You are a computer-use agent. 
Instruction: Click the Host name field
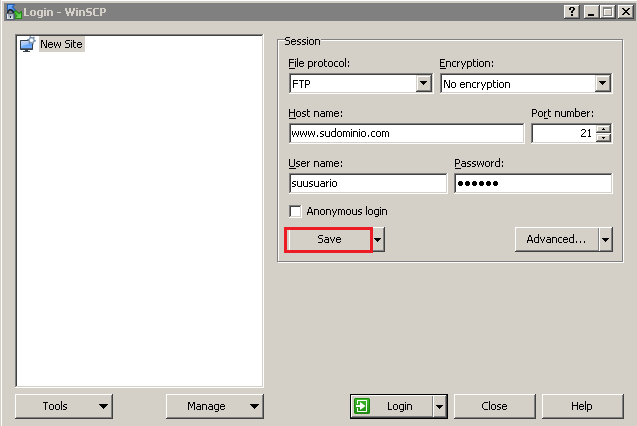(407, 133)
